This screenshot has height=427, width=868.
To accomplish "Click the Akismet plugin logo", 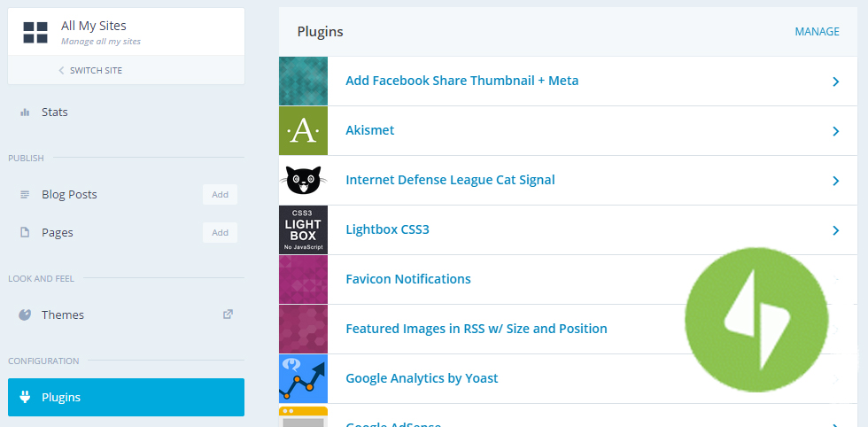I will coord(303,131).
